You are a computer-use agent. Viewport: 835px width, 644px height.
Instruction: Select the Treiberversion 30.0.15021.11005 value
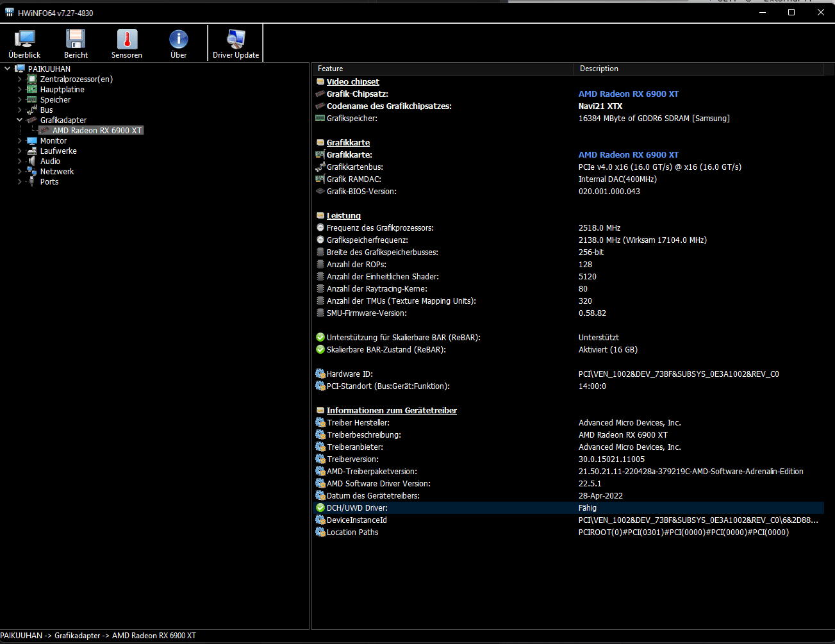611,459
